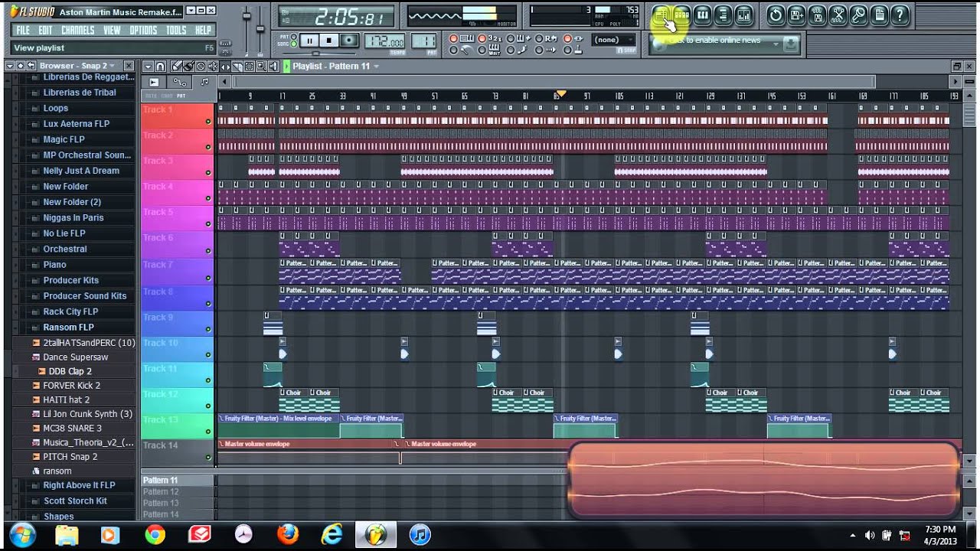
Task: Open the project info document icon
Action: [x=879, y=15]
